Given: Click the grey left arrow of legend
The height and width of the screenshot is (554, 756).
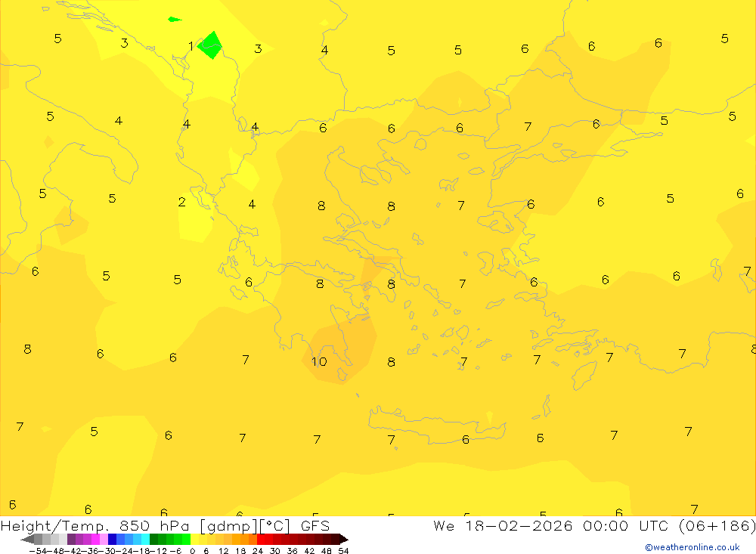Looking at the screenshot, I should 27,539.
